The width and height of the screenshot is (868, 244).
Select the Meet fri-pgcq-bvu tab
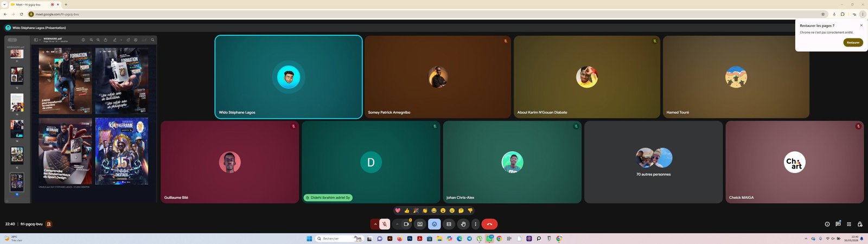[x=35, y=4]
